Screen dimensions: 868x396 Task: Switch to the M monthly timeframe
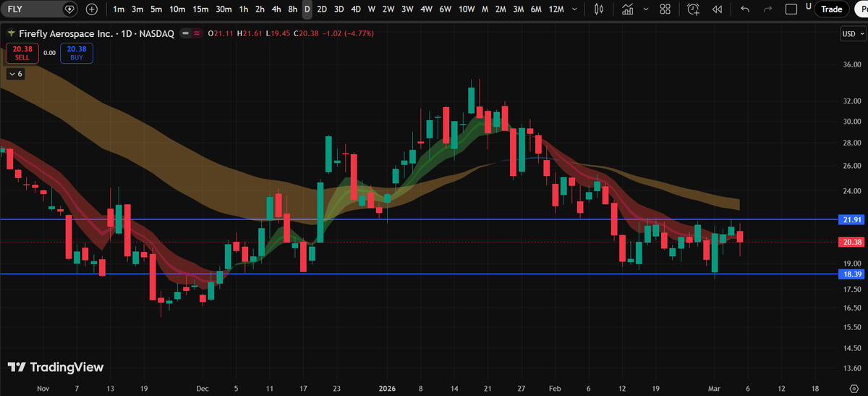click(x=485, y=9)
